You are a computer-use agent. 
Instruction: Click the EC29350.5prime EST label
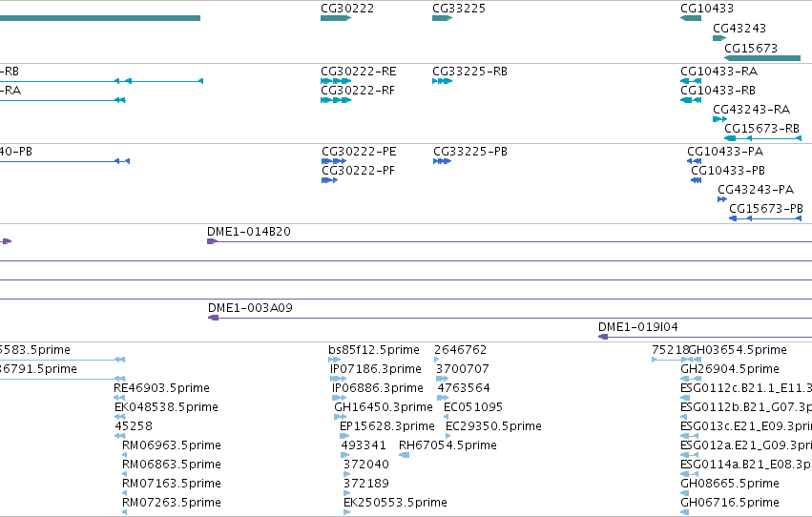pos(493,426)
